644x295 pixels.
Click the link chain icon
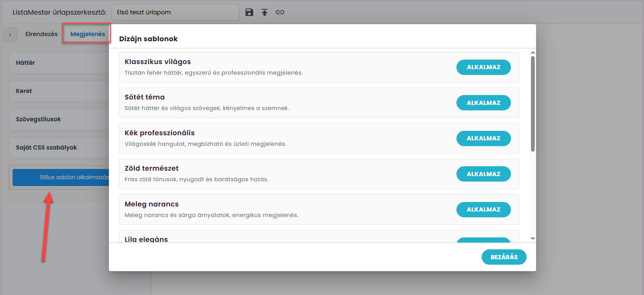click(280, 12)
